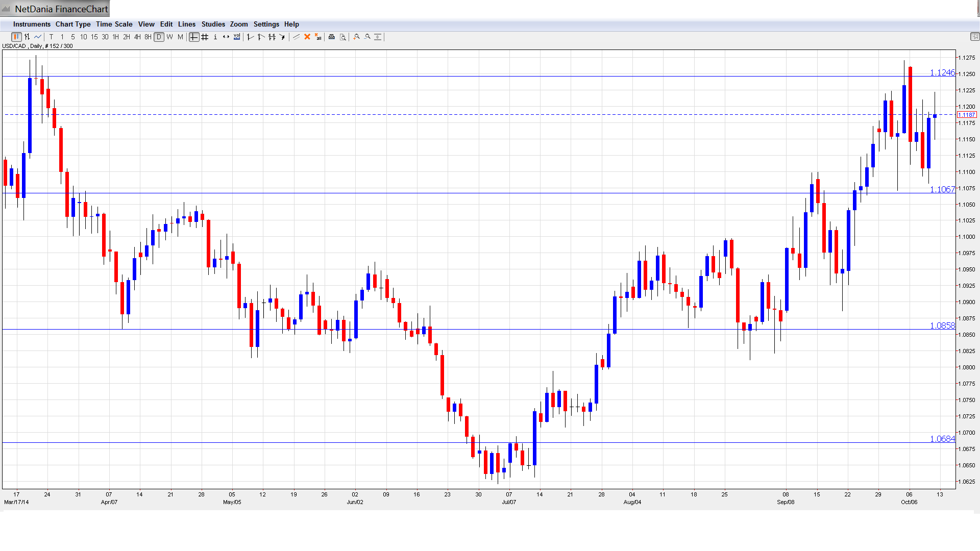Click the printer icon

(x=332, y=37)
